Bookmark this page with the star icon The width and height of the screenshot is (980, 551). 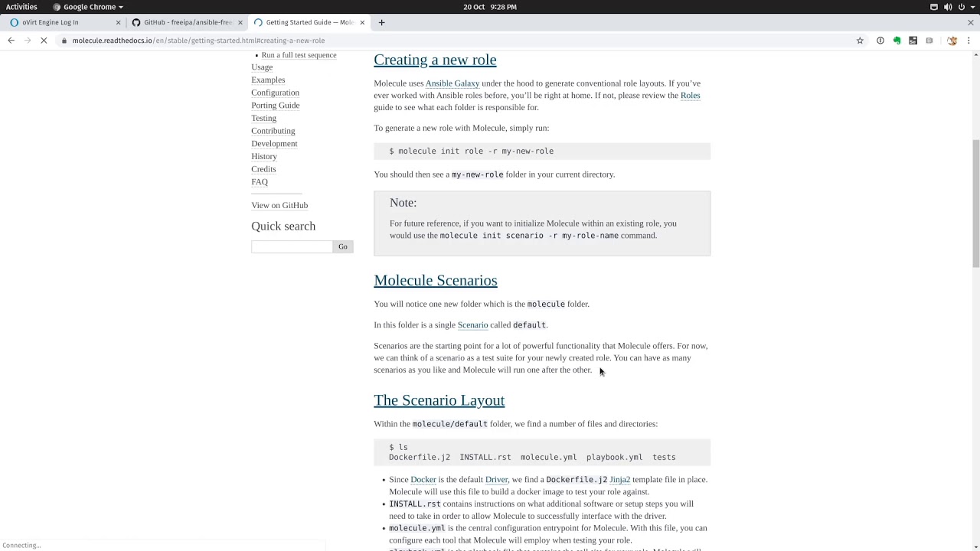pos(860,41)
